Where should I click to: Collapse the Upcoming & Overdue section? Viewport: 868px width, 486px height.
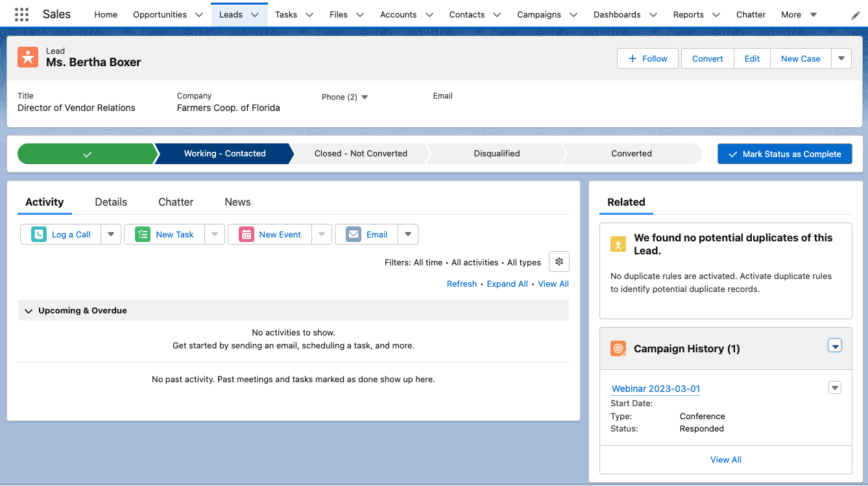pyautogui.click(x=28, y=311)
